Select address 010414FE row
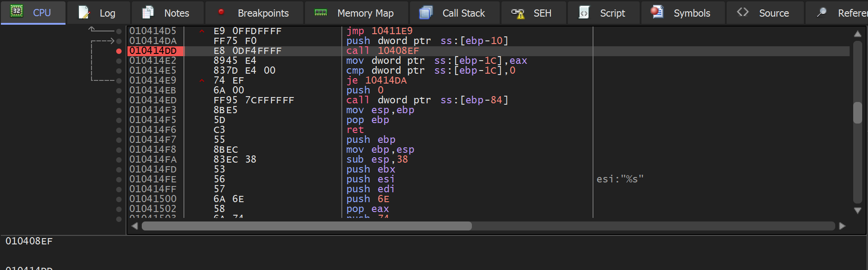Viewport: 868px width, 270px height. click(x=153, y=180)
